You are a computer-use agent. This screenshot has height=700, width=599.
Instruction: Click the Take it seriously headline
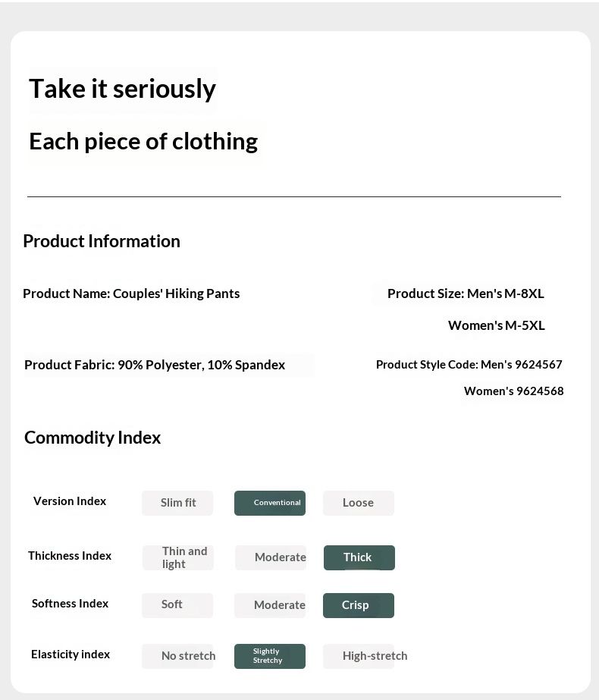coord(122,89)
